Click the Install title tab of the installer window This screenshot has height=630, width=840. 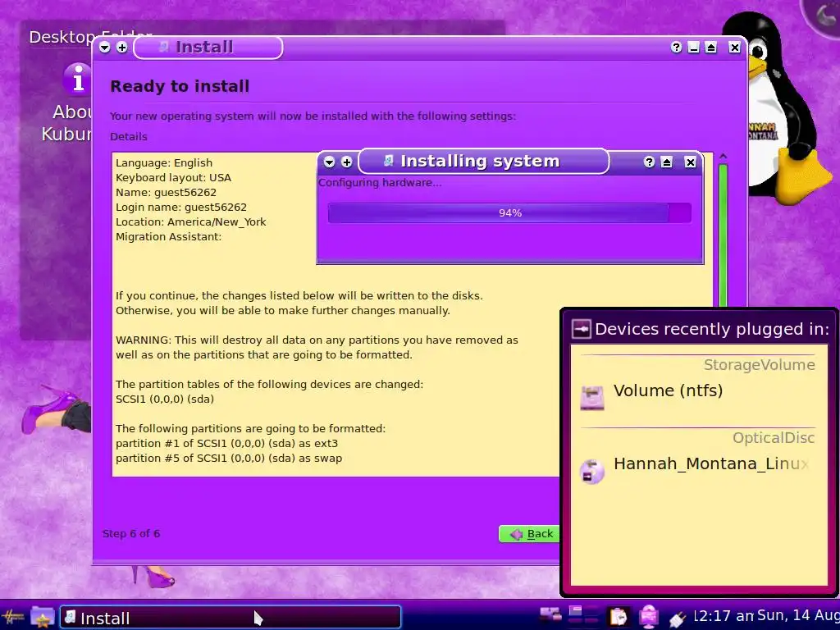tap(208, 48)
